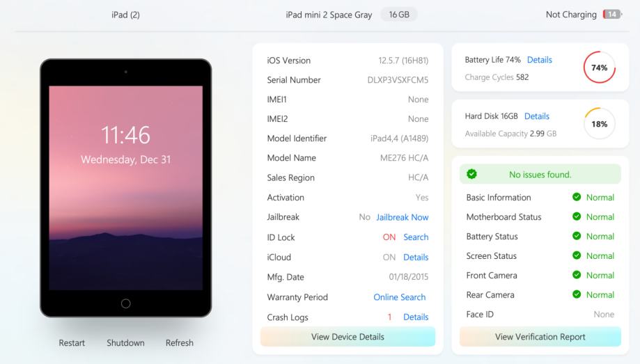
Task: Click the 74% battery life ring gauge
Action: 599,68
